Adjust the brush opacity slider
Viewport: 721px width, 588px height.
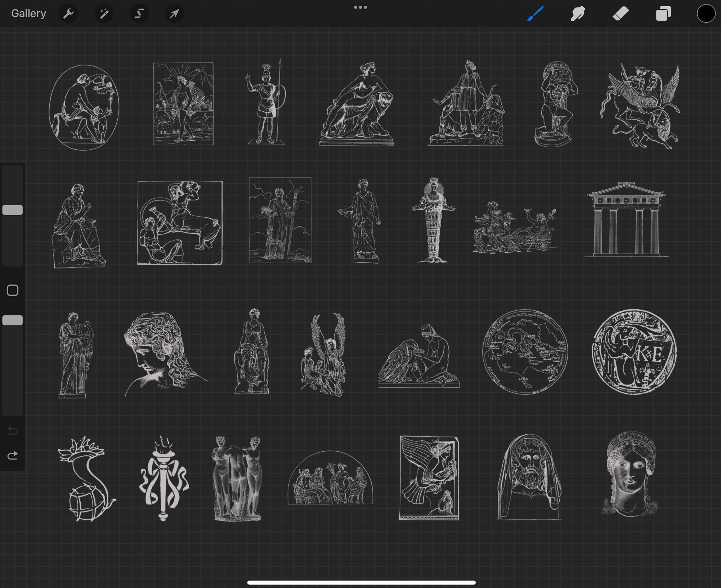click(x=13, y=320)
